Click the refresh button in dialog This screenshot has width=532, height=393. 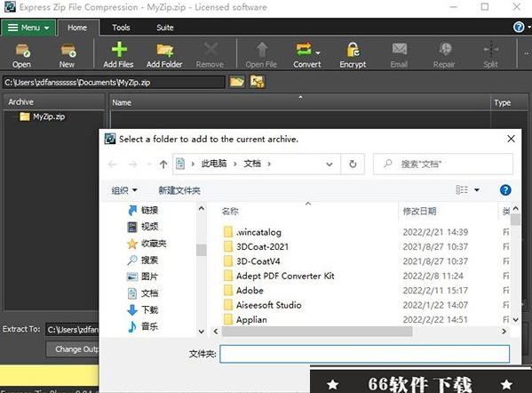pyautogui.click(x=353, y=164)
